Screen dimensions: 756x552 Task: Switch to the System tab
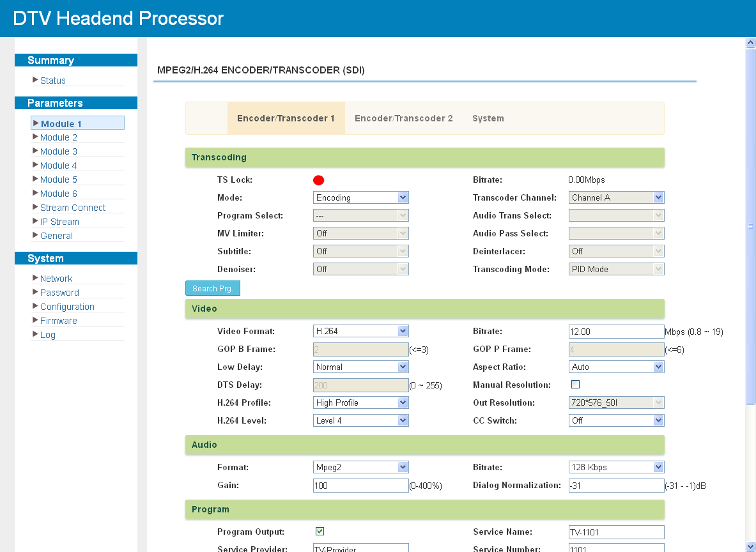point(488,118)
